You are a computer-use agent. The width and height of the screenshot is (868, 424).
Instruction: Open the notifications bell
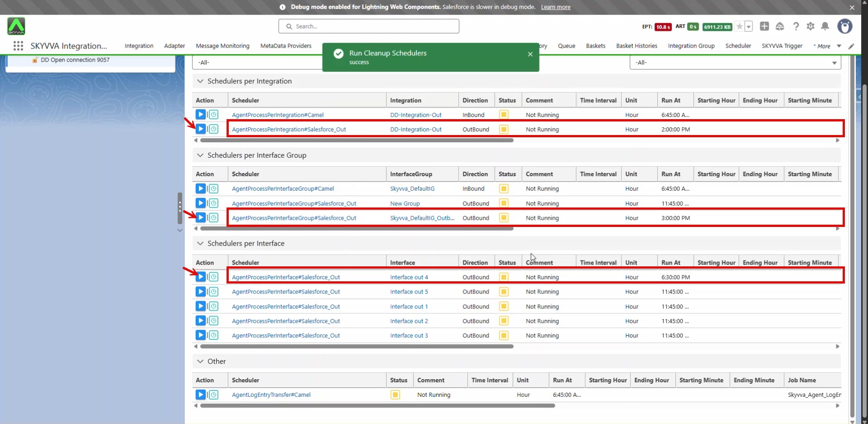825,26
